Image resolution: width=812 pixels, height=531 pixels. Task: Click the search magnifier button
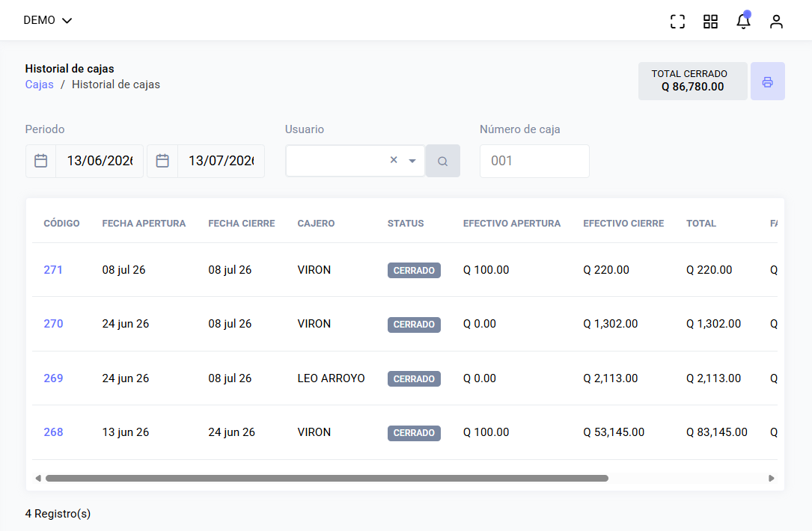442,161
